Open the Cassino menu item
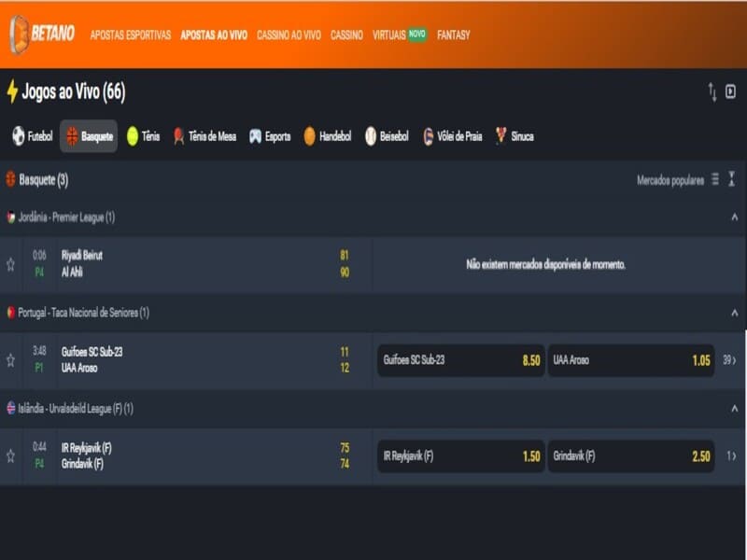 pyautogui.click(x=346, y=35)
